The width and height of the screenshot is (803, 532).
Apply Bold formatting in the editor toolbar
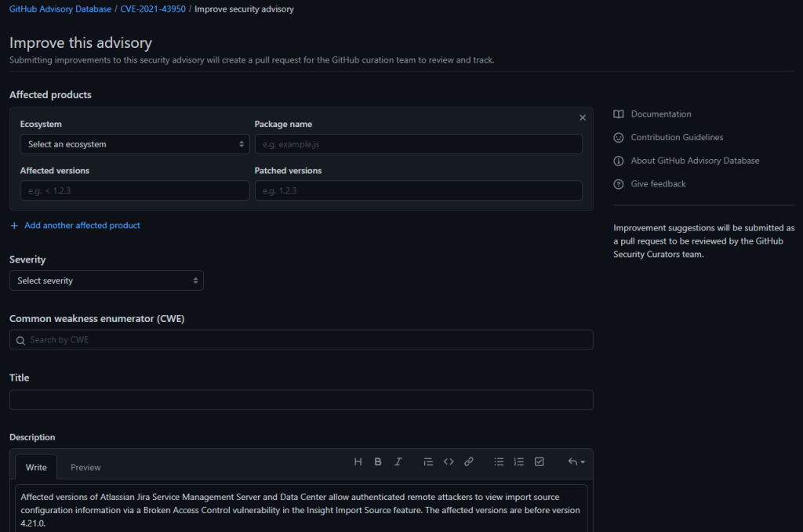378,461
